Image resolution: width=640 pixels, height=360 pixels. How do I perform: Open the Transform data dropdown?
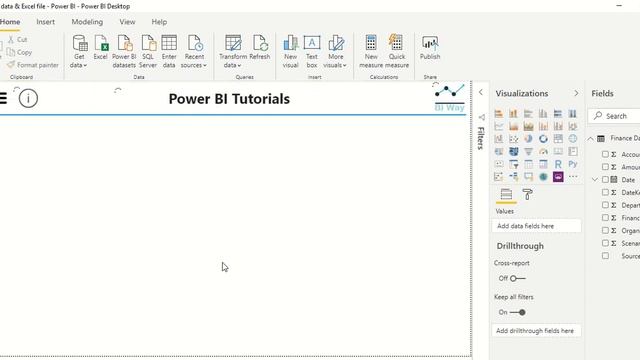(x=233, y=52)
